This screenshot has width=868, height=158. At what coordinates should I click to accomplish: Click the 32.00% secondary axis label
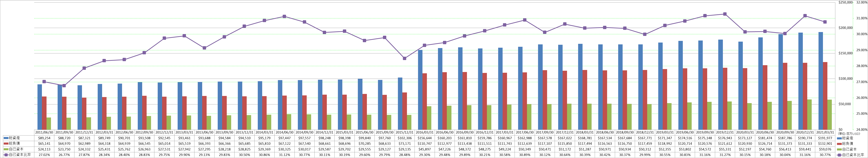point(862,2)
